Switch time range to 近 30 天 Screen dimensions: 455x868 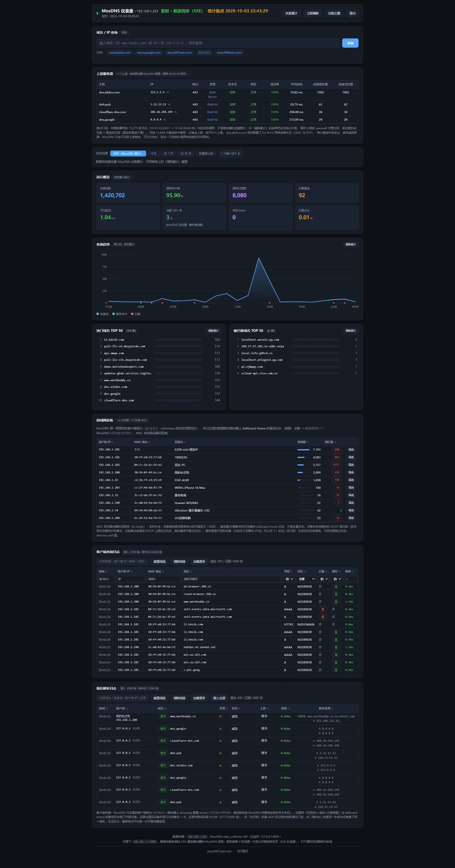coord(186,154)
